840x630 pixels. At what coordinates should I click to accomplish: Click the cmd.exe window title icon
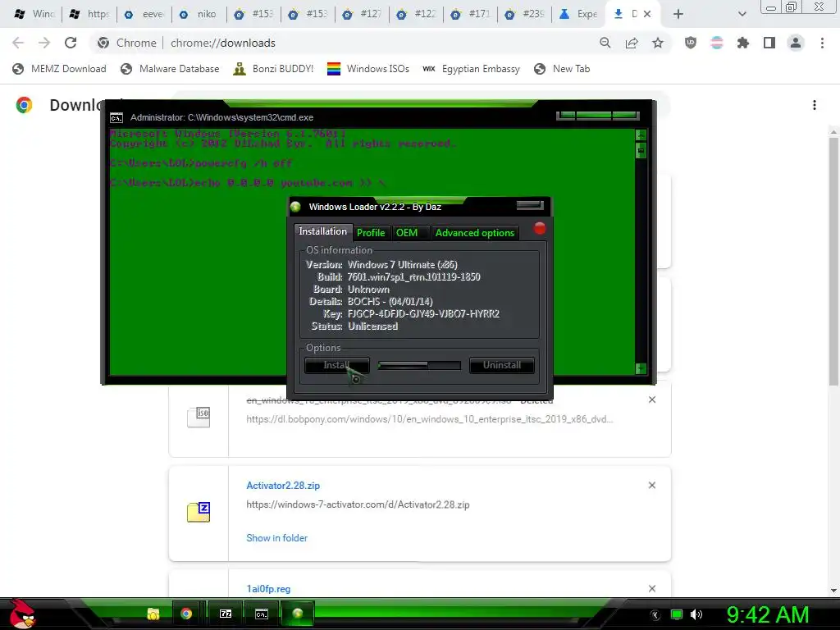[x=116, y=118]
